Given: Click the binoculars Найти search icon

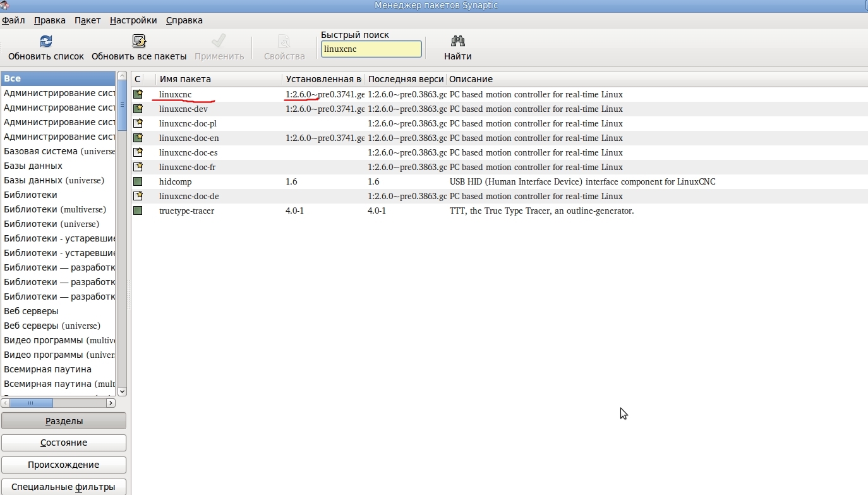Looking at the screenshot, I should pos(458,42).
